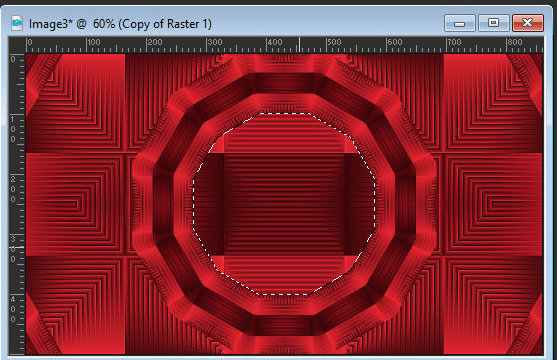Image resolution: width=557 pixels, height=360 pixels.
Task: Click the 200 mark on vertical ruler
Action: click(13, 189)
